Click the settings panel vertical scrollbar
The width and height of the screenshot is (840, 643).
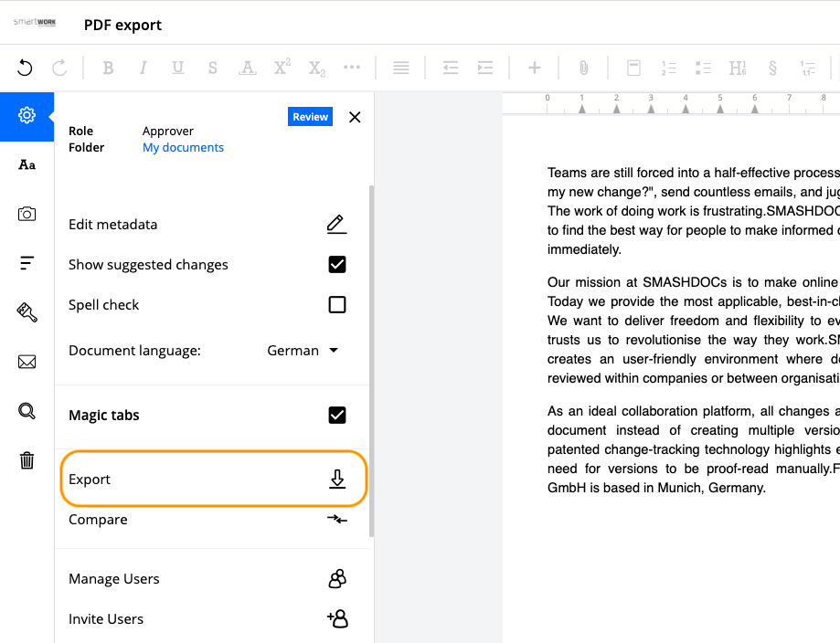(x=371, y=361)
